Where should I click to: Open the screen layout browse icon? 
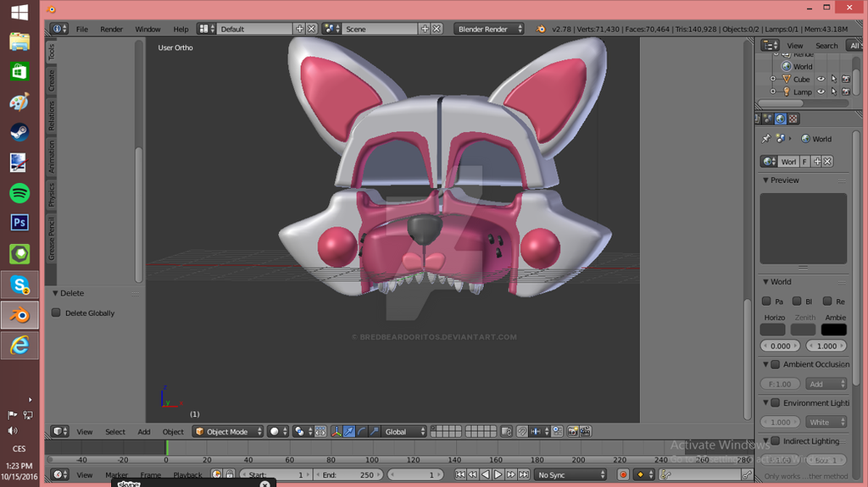point(207,29)
